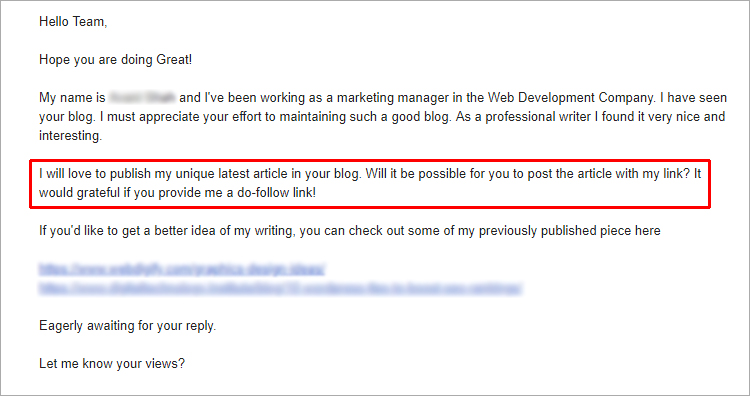
Task: Click the blurred sender name
Action: click(x=142, y=98)
